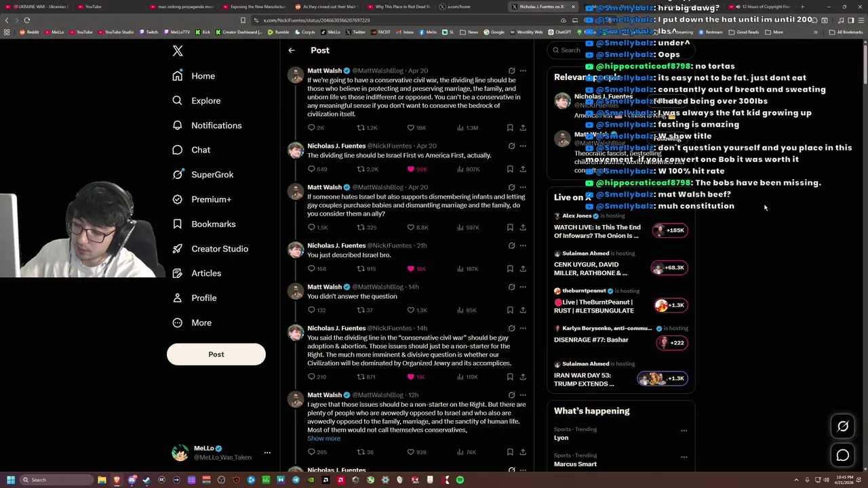868x488 pixels.
Task: Reply to the post with 210 replies
Action: [317, 376]
